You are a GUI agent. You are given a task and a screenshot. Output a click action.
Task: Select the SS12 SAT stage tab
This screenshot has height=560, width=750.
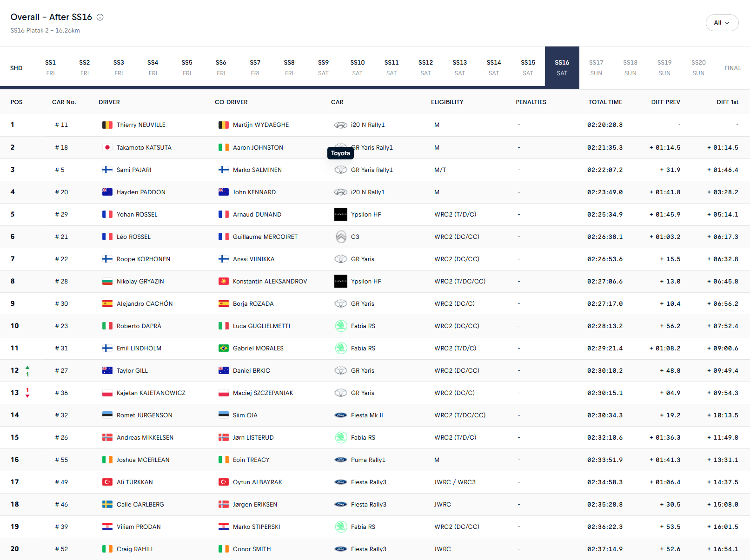[x=425, y=68]
